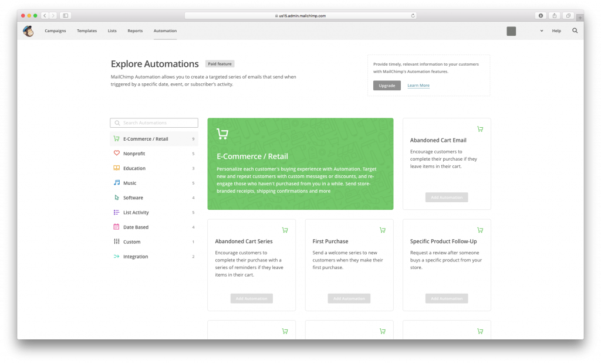
Task: Click the cart icon on Abandoned Cart Email card
Action: click(x=480, y=129)
